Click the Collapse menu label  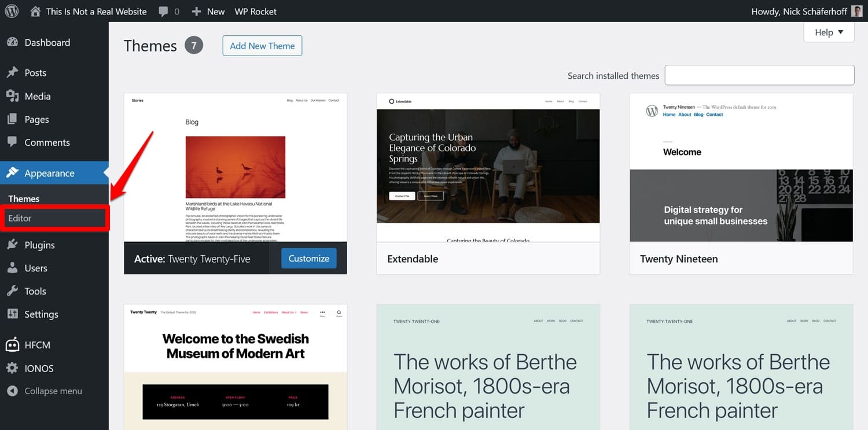pos(53,391)
